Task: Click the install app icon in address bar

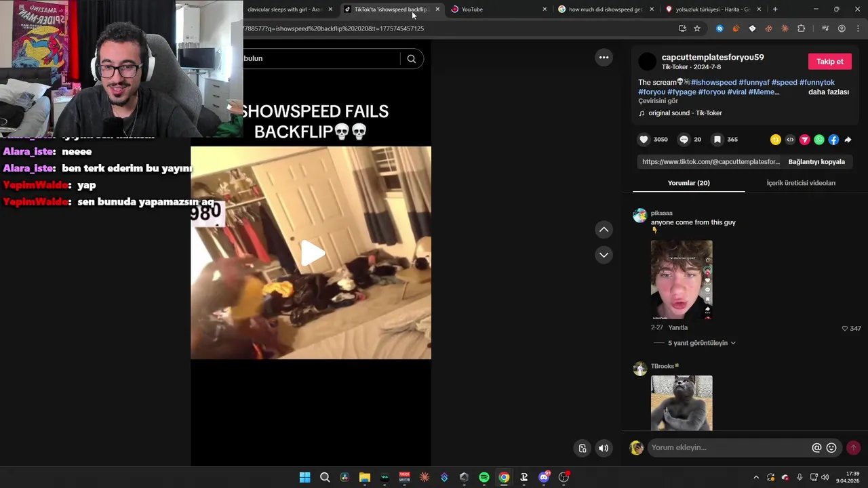Action: pyautogui.click(x=682, y=28)
